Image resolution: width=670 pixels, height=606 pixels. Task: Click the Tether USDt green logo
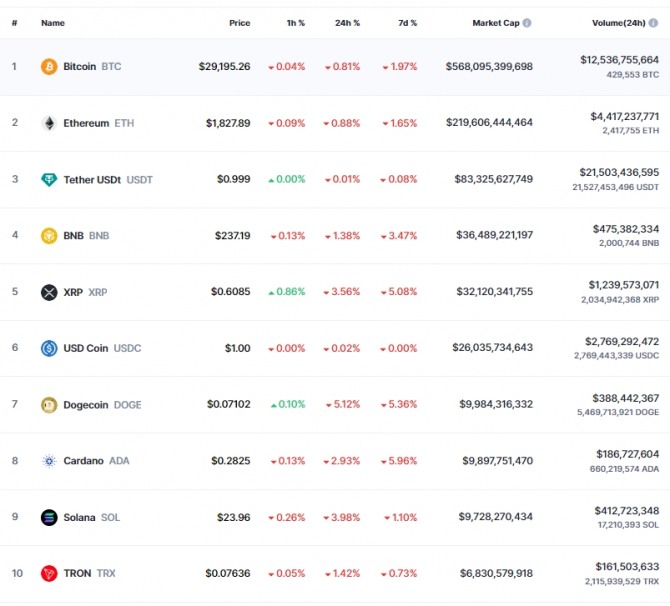(49, 179)
